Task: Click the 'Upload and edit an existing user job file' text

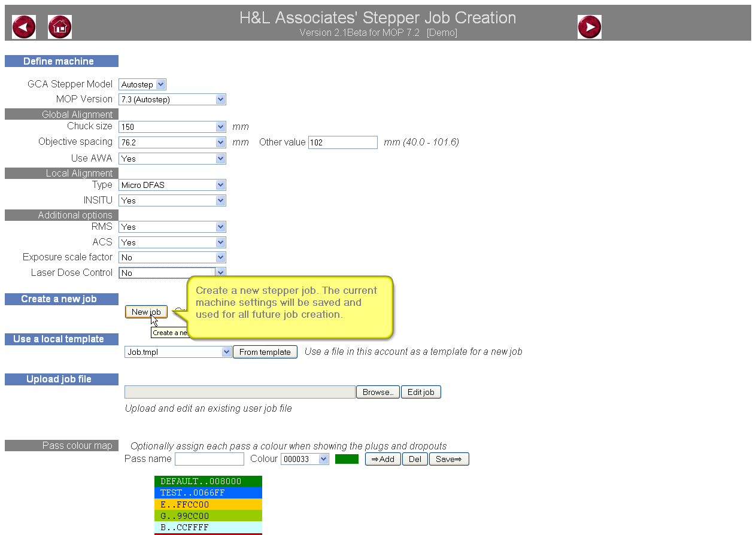Action: point(208,409)
